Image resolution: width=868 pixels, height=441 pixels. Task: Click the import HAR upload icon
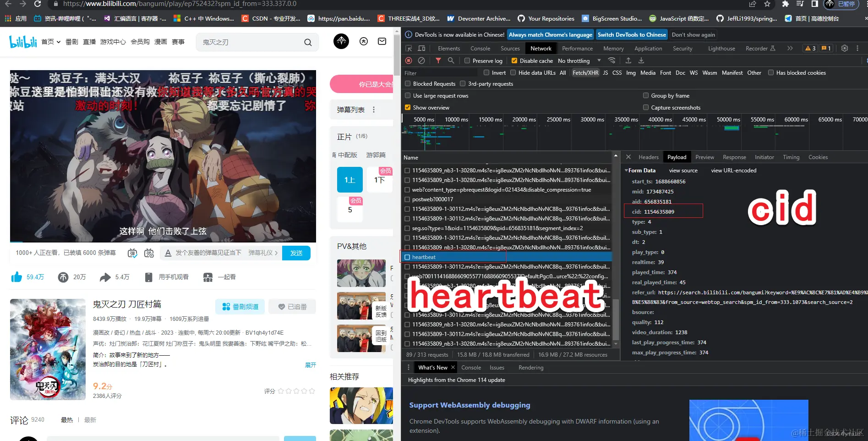click(628, 61)
